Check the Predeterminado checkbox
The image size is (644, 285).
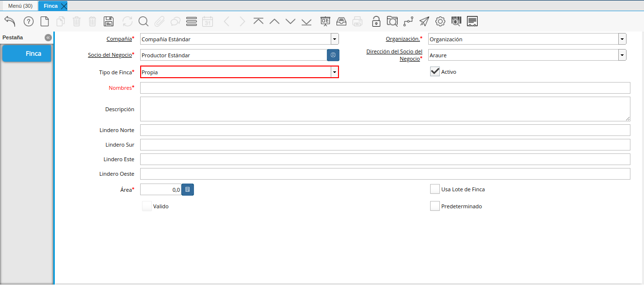[435, 206]
